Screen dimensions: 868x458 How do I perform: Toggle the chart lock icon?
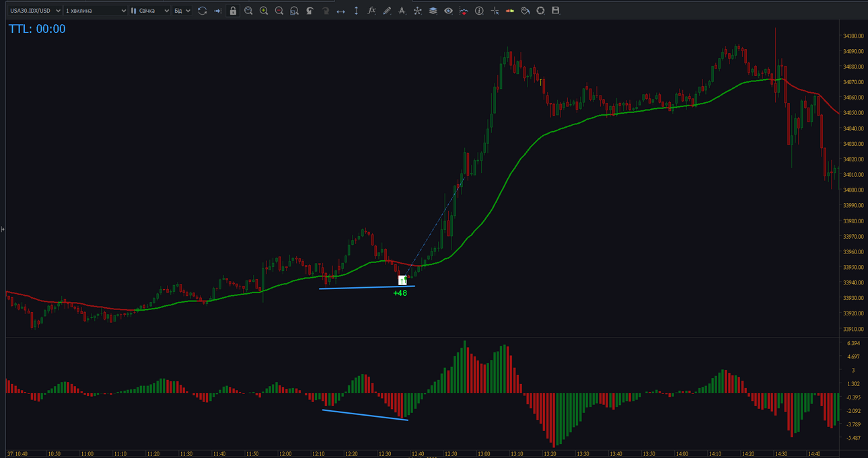(x=233, y=11)
